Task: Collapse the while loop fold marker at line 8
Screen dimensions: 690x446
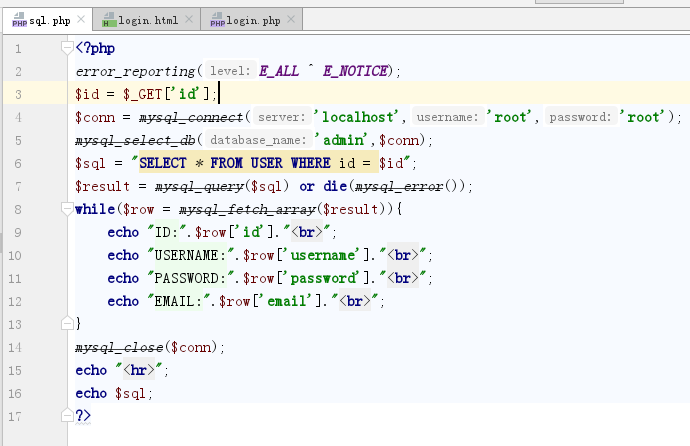Action: 67,209
